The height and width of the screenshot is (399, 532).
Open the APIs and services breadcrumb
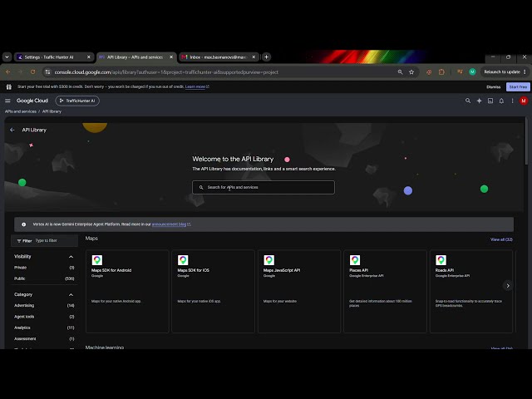pyautogui.click(x=20, y=111)
